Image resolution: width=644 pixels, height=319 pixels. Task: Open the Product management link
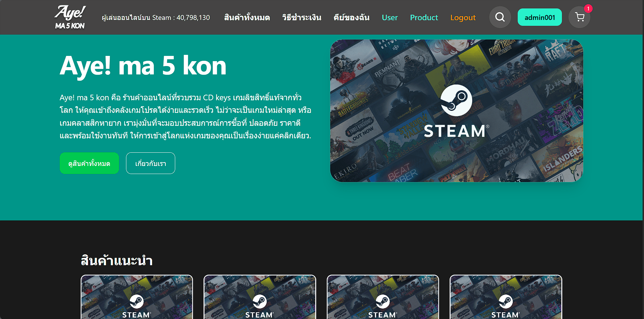coord(424,17)
